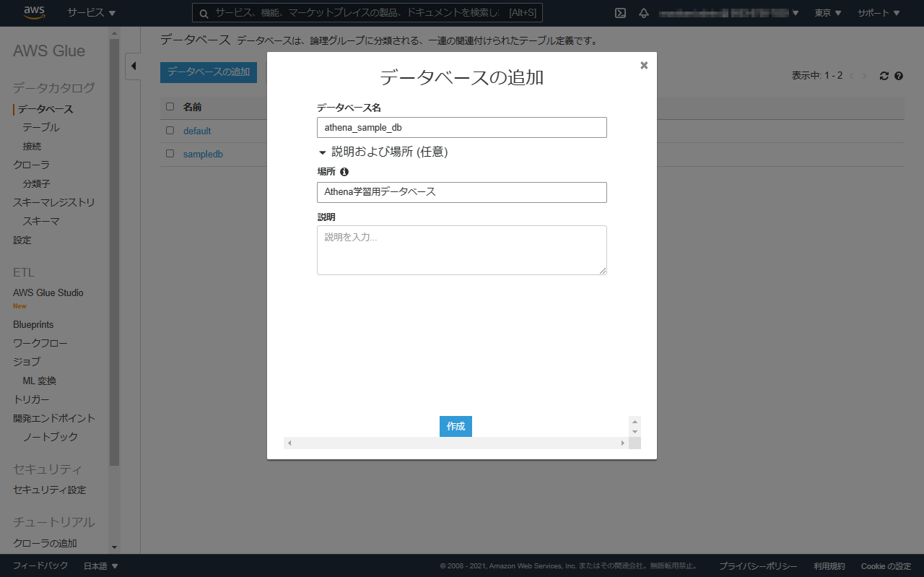The height and width of the screenshot is (577, 924).
Task: Open the default database link
Action: pos(197,131)
